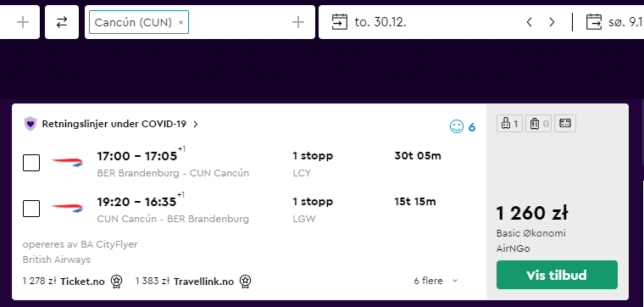This screenshot has height=307, width=644.
Task: Open the Ticket.no 1 278 zł offer
Action: [x=73, y=282]
